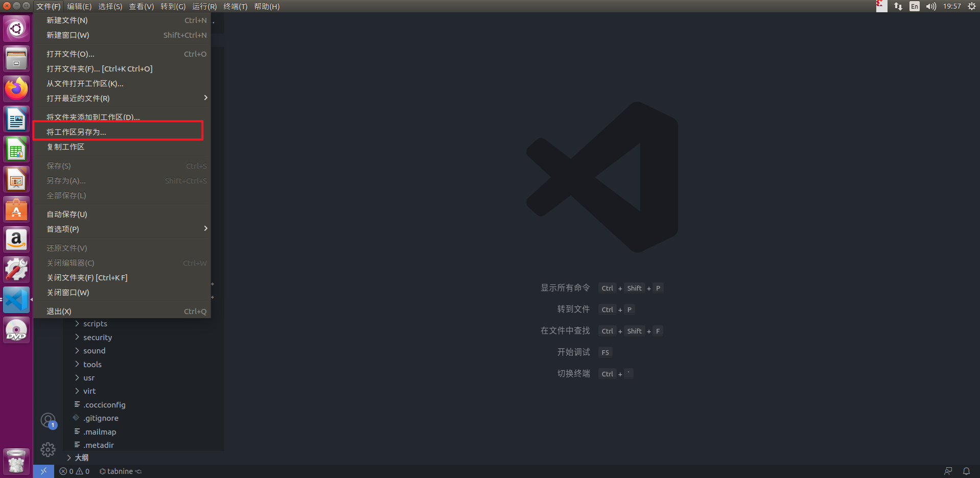The image size is (980, 478).
Task: Open the VS Code Accounts icon
Action: click(48, 421)
